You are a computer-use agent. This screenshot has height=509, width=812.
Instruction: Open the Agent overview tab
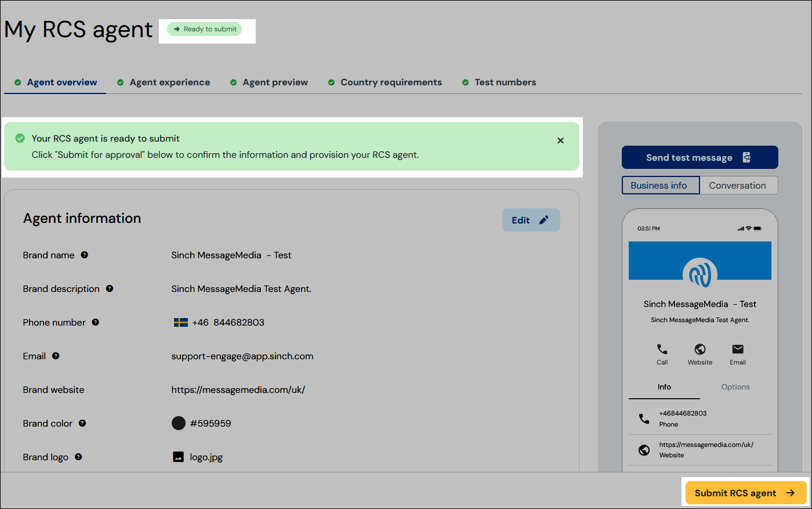point(56,82)
